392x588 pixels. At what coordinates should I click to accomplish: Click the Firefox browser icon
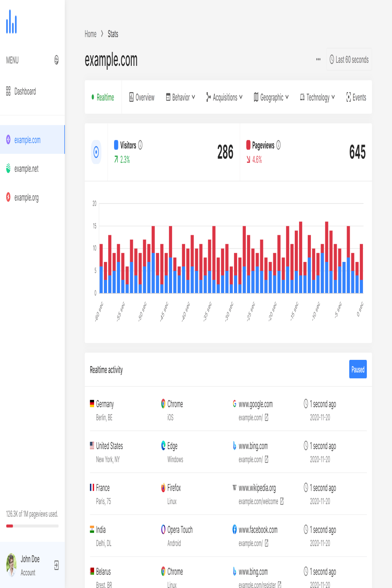163,488
